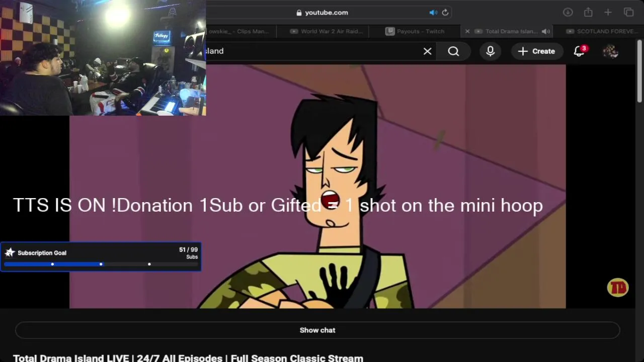Open the YouTube account avatar menu
Viewport: 644px width, 362px height.
coord(610,51)
